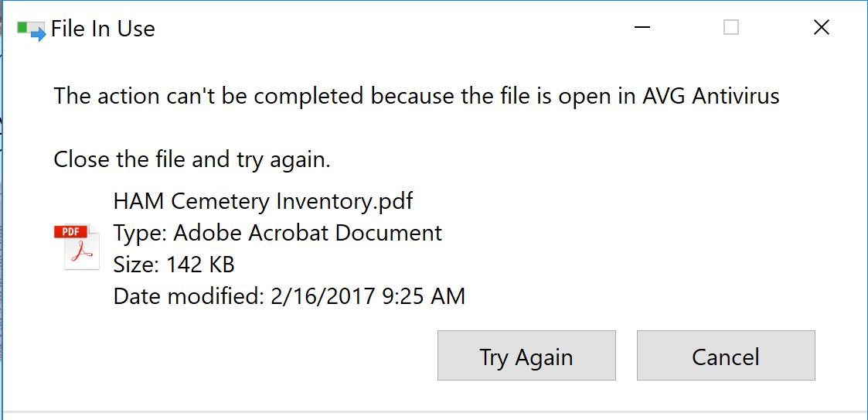This screenshot has width=868, height=420.
Task: Click the "142 KB" file size value
Action: pos(200,265)
